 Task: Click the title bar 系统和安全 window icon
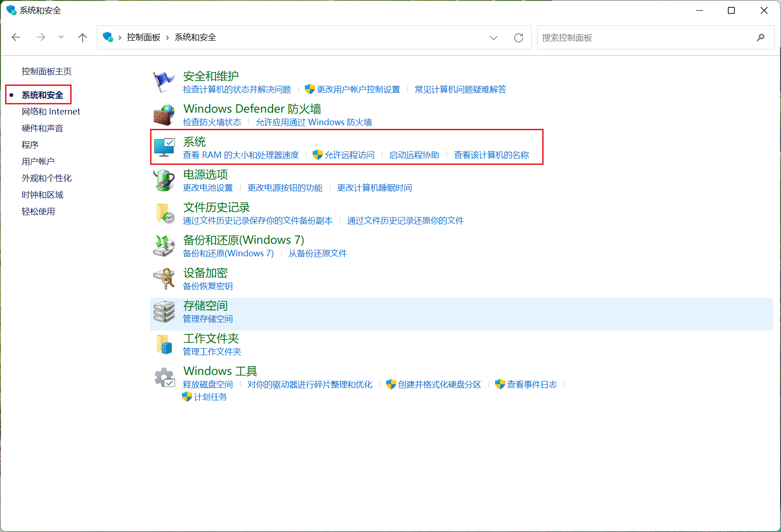pyautogui.click(x=11, y=10)
